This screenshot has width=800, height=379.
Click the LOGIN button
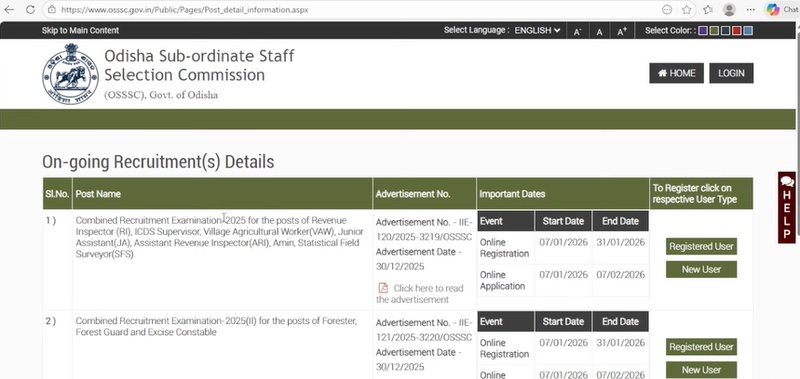click(731, 73)
